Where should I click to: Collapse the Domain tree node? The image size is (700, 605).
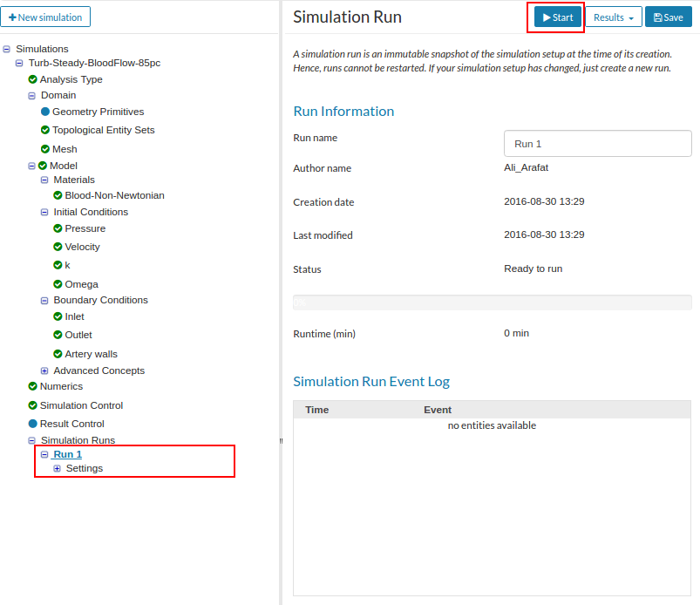pyautogui.click(x=31, y=96)
